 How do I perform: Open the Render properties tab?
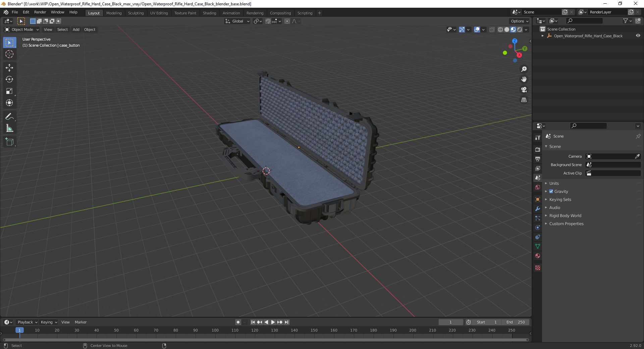[538, 150]
